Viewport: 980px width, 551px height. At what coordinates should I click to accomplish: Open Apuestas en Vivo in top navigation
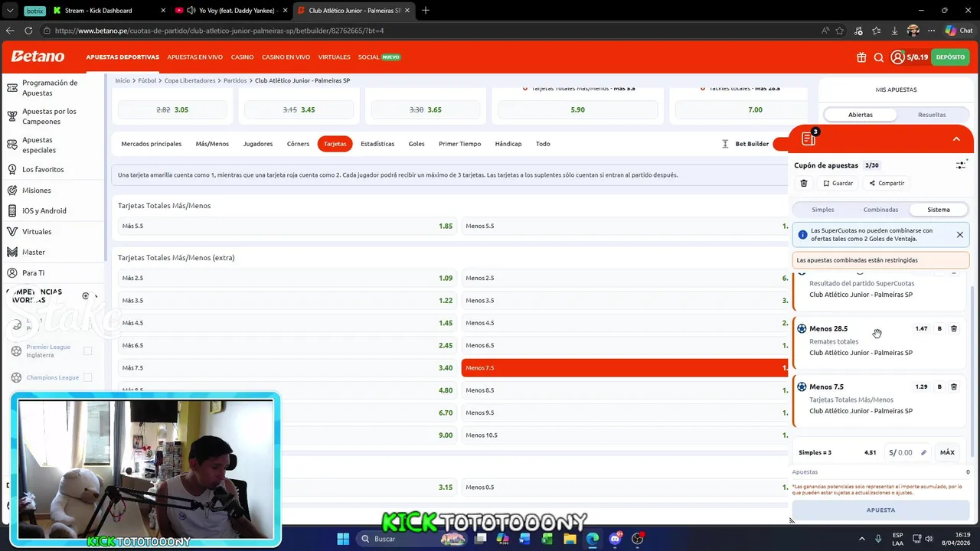[195, 57]
